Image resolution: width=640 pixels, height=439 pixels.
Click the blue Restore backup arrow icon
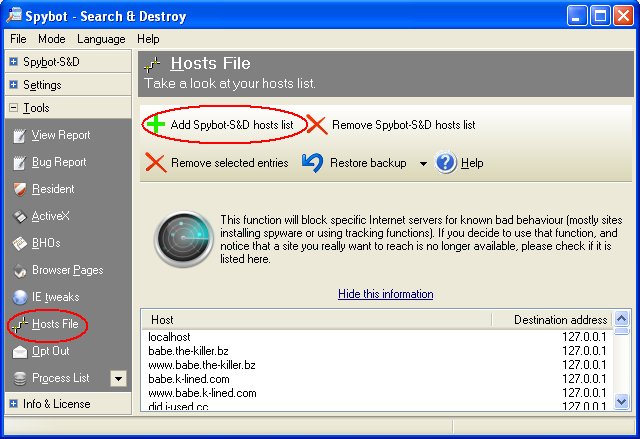click(x=313, y=163)
